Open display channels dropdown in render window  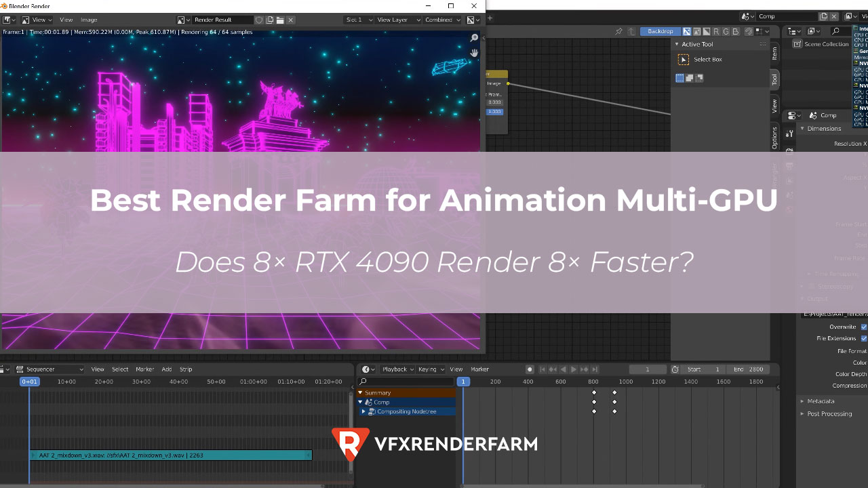pyautogui.click(x=473, y=20)
